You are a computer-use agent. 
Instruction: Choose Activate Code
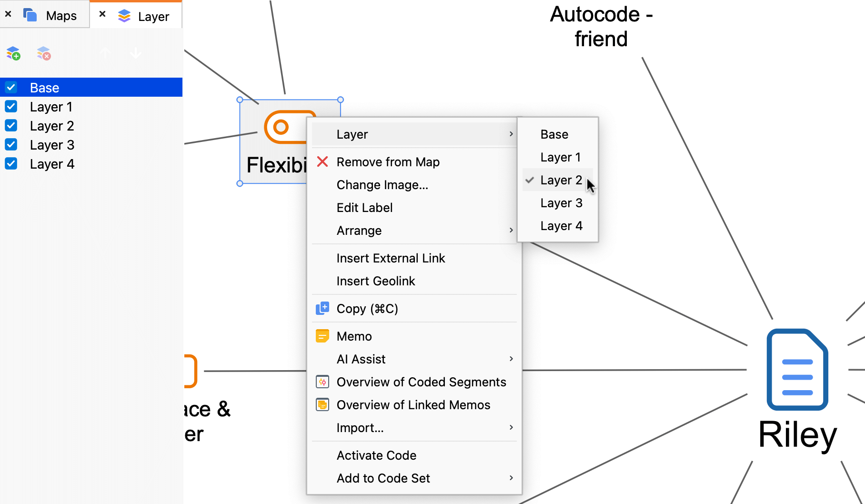[x=414, y=455]
